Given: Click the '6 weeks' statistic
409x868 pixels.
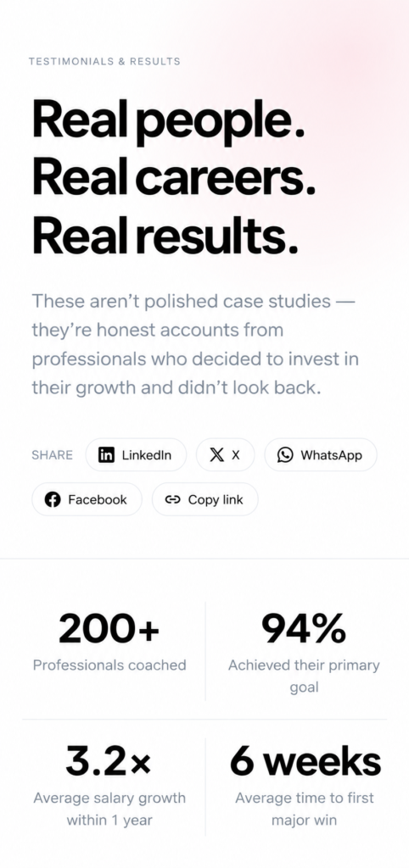Looking at the screenshot, I should coord(305,762).
